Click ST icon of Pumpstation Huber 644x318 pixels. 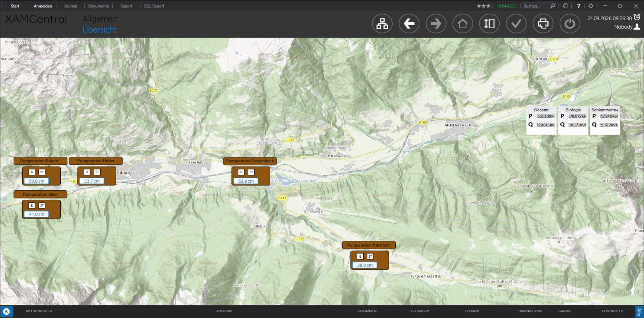click(x=97, y=172)
